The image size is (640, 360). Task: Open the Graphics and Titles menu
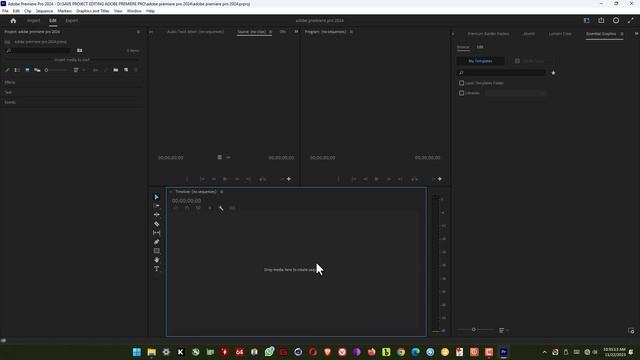[93, 11]
